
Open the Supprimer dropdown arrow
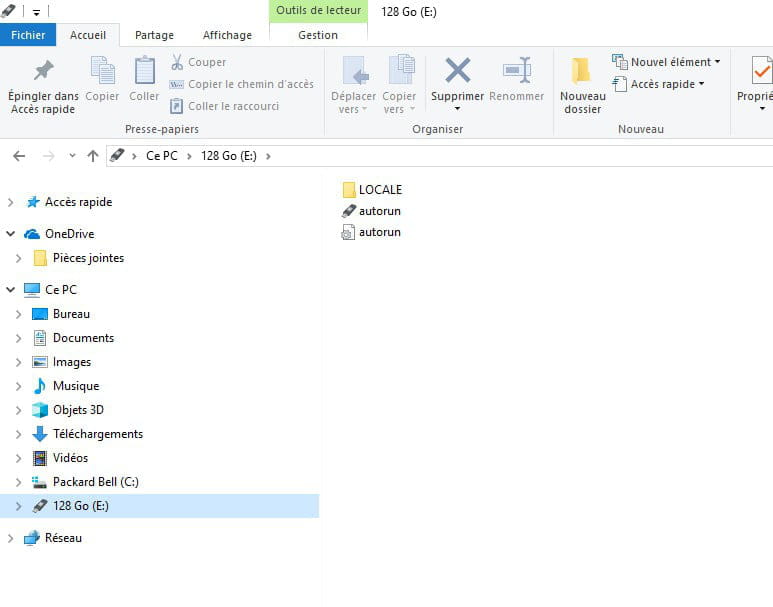pyautogui.click(x=457, y=108)
